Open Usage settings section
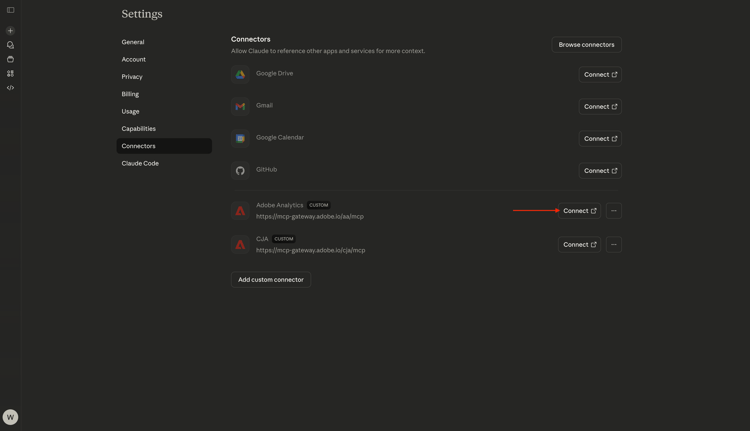The width and height of the screenshot is (750, 431). pos(164,111)
